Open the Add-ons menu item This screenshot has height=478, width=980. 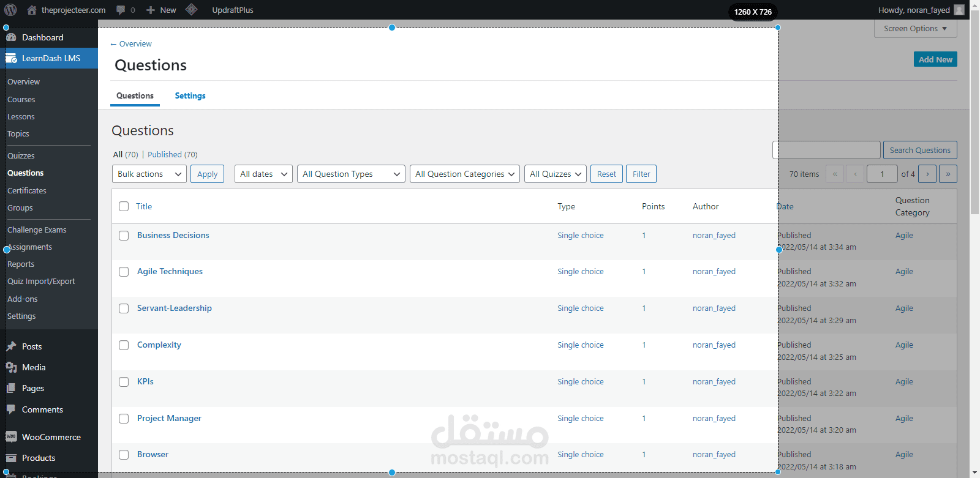point(23,299)
